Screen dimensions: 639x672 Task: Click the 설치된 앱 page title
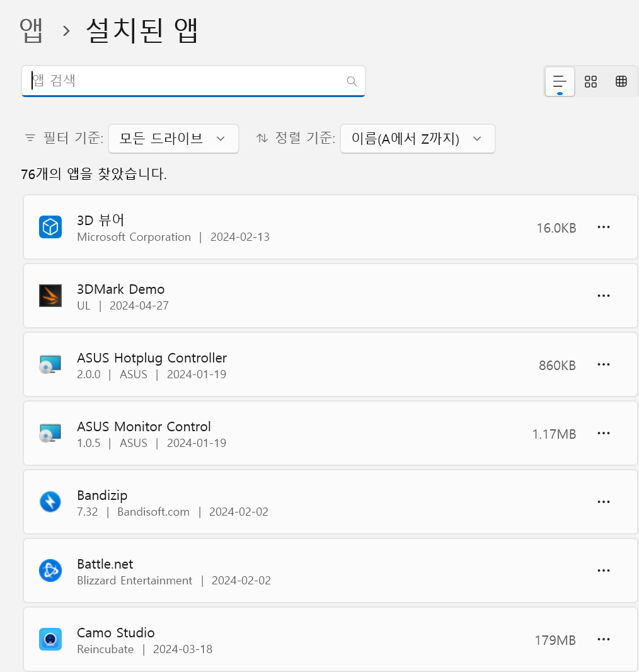point(142,31)
